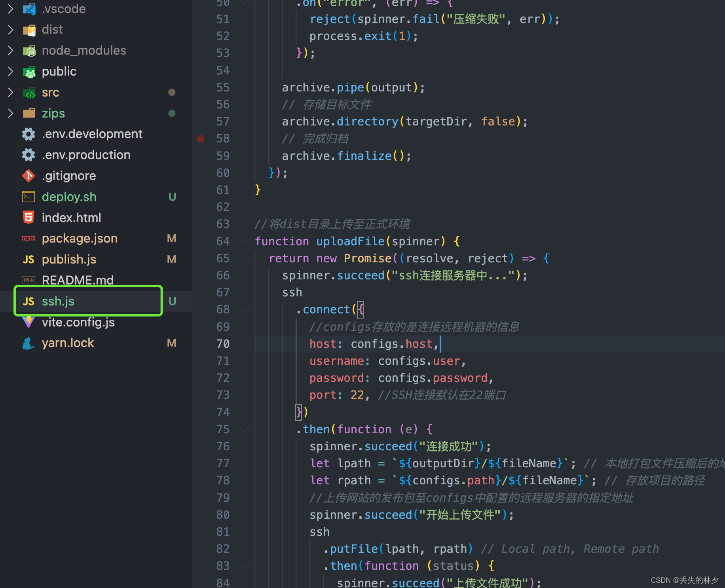
Task: Expand the zips folder chevron
Action: pos(11,113)
